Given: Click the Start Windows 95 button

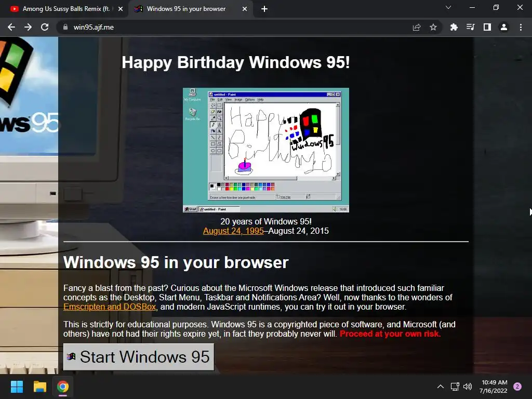Looking at the screenshot, I should coord(139,357).
